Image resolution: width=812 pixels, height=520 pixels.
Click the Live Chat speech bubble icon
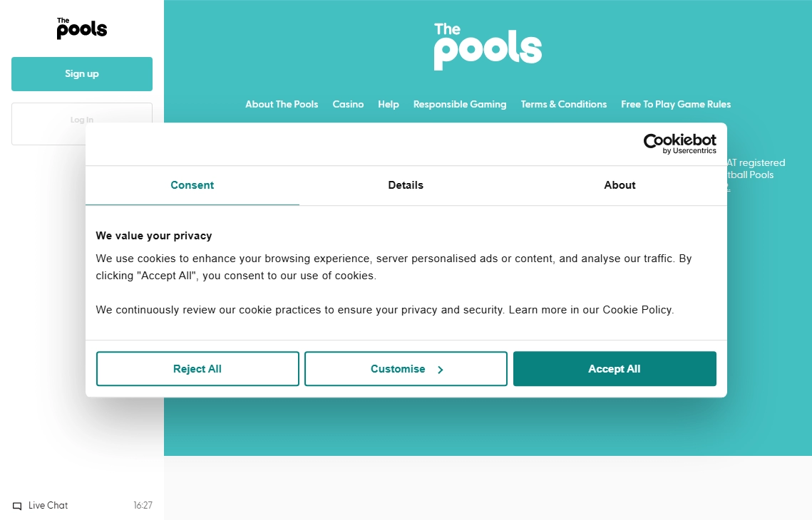17,506
